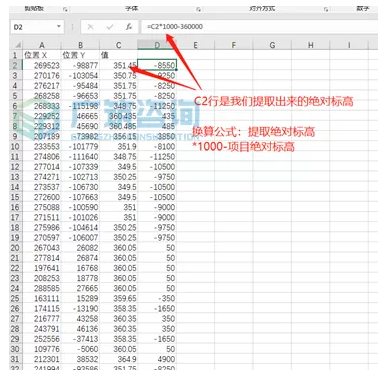Select column C header
The image size is (392, 378).
[x=119, y=45]
